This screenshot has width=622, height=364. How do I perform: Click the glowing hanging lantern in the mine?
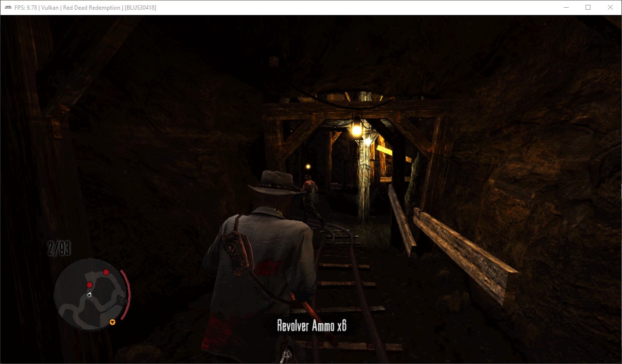click(x=357, y=129)
